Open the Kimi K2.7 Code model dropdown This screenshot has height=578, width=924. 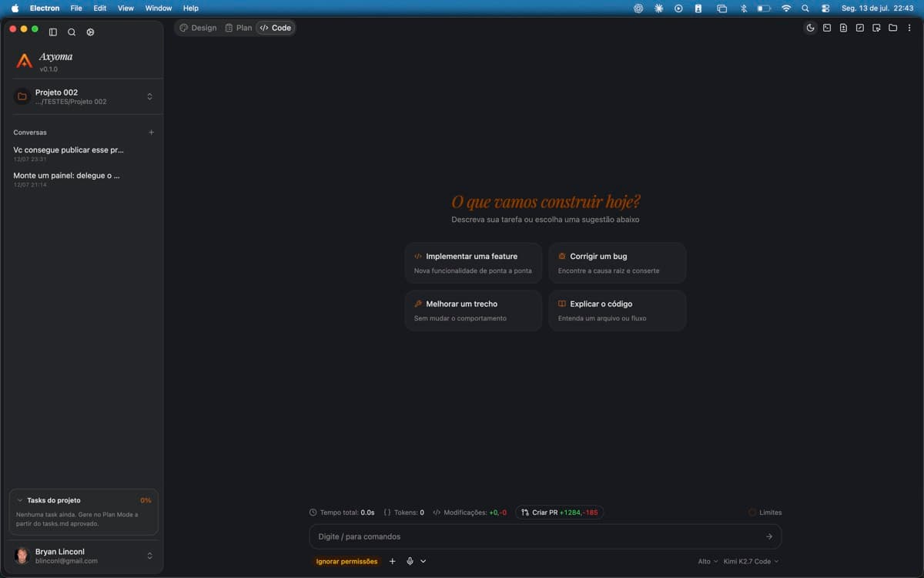tap(751, 561)
